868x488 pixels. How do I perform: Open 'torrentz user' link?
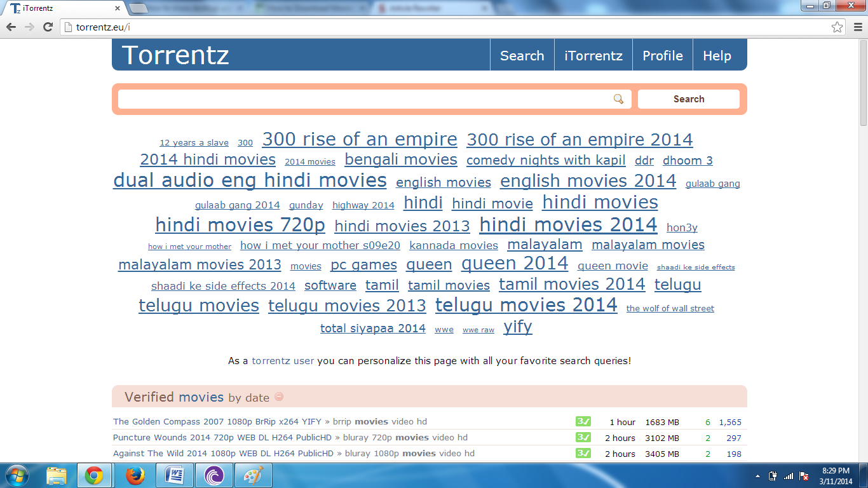pos(283,361)
